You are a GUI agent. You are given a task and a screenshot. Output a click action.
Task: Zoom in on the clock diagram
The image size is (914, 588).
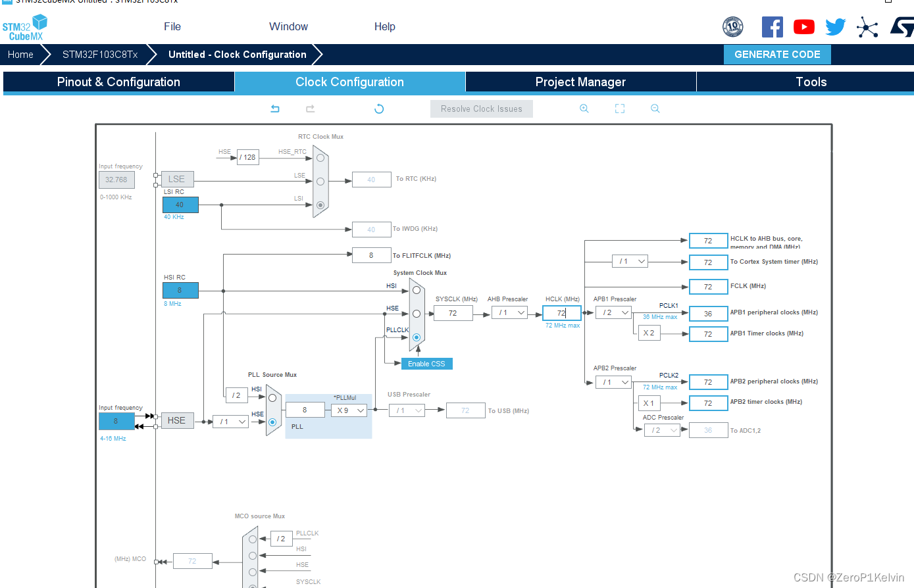(x=584, y=109)
